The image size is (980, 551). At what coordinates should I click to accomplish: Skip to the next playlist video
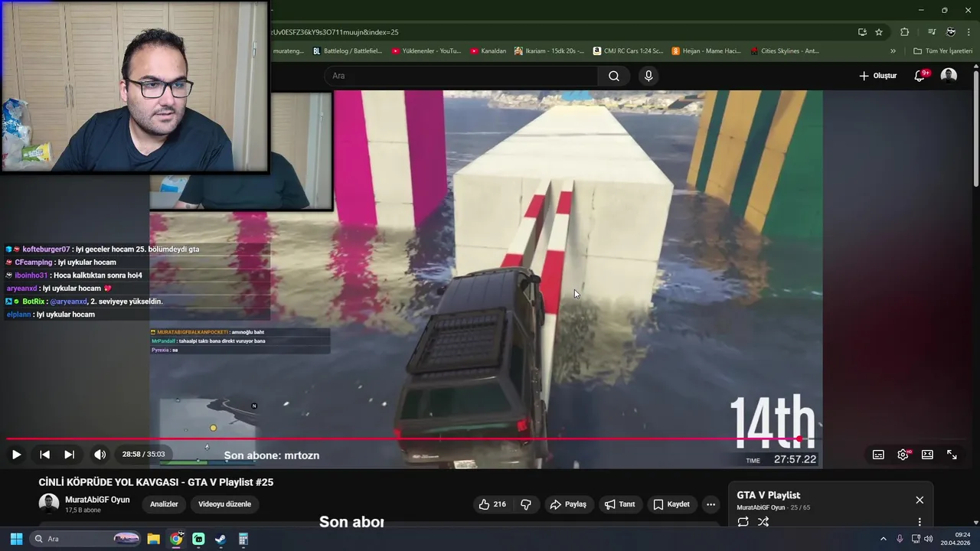(x=69, y=455)
